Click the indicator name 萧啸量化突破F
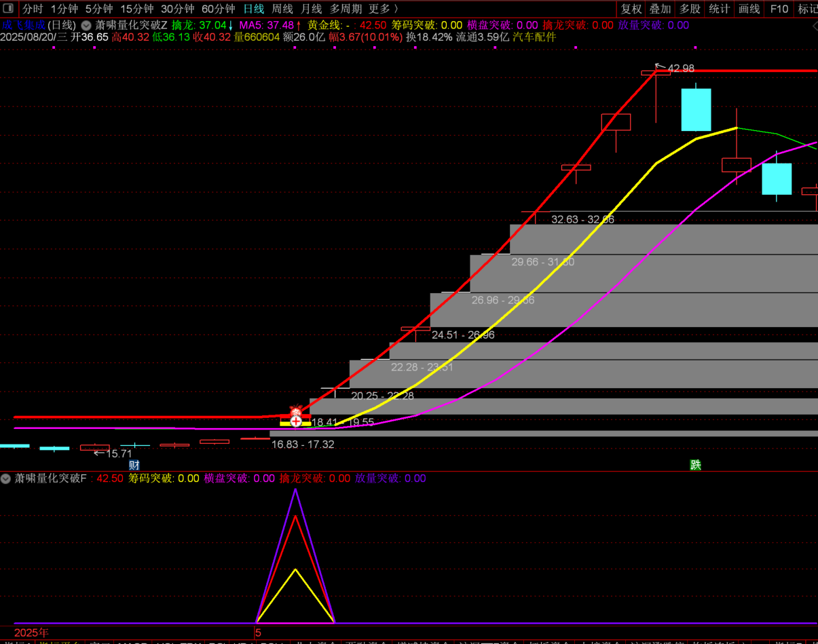 [x=51, y=478]
